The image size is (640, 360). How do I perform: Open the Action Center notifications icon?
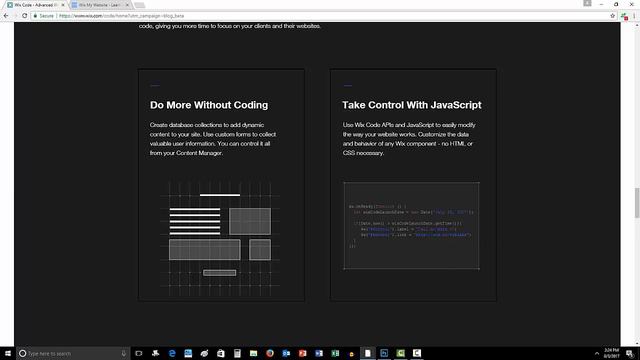[x=630, y=353]
